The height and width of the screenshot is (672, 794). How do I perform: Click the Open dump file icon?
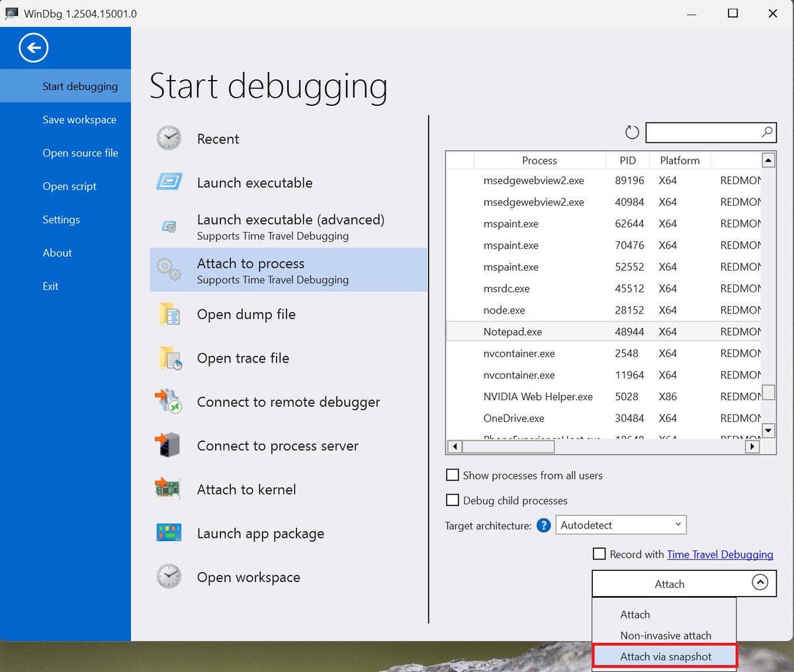click(169, 314)
